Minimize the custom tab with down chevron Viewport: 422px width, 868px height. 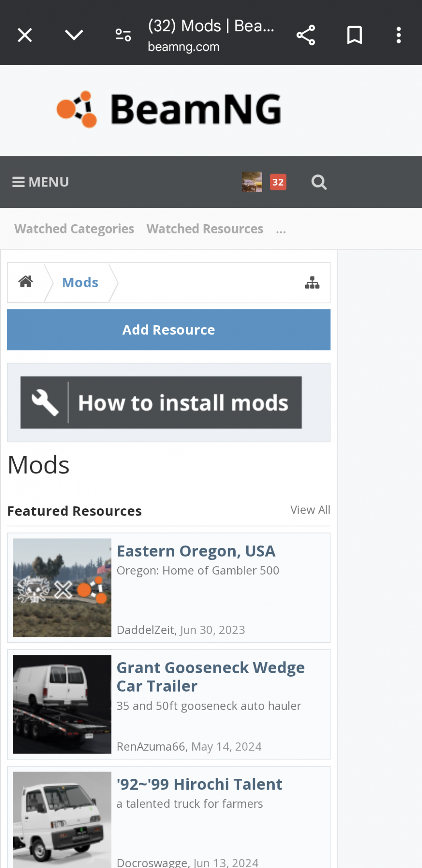[74, 35]
